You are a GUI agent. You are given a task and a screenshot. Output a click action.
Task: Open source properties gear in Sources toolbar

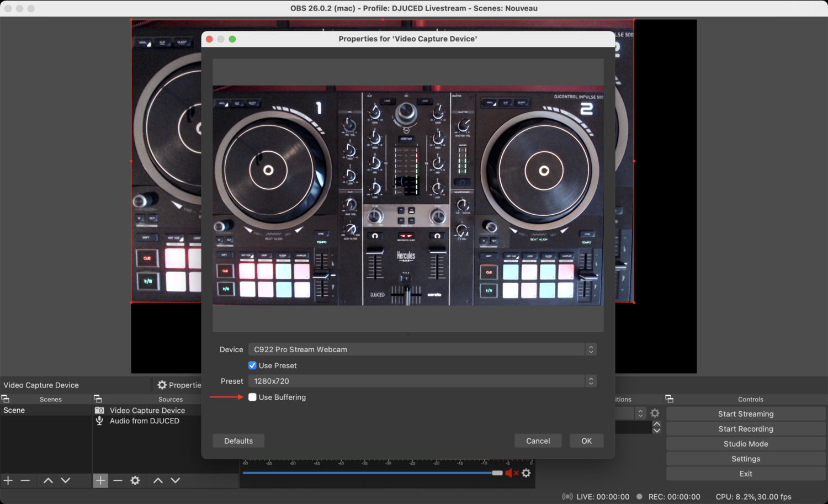(x=135, y=480)
